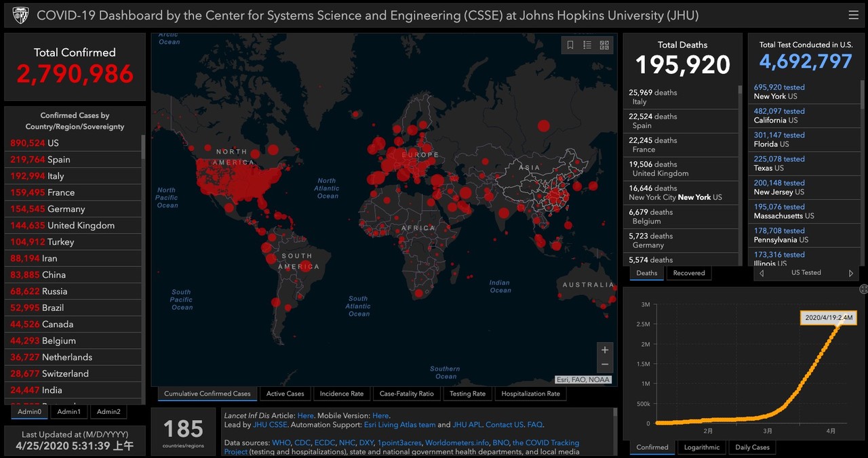Select the Active Cases map tab
Viewport: 868px width, 458px height.
[x=285, y=394]
